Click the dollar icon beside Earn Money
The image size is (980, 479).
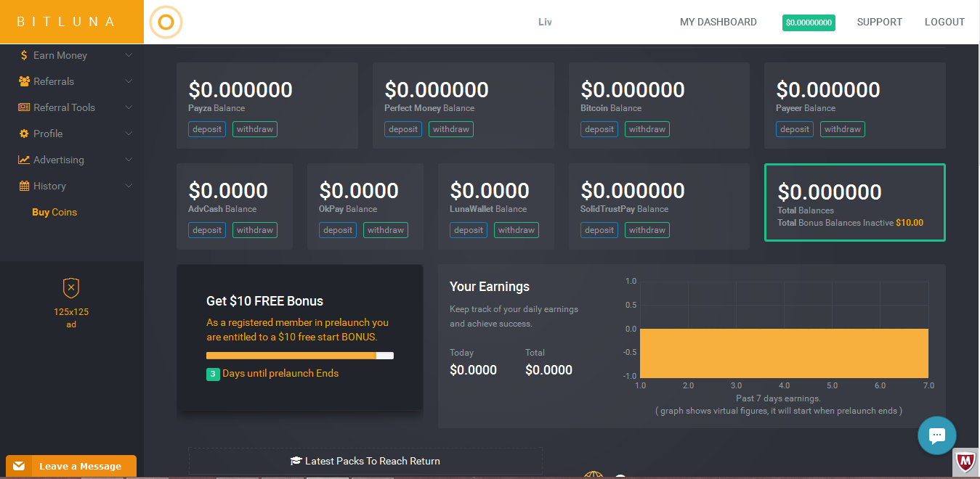[x=24, y=55]
